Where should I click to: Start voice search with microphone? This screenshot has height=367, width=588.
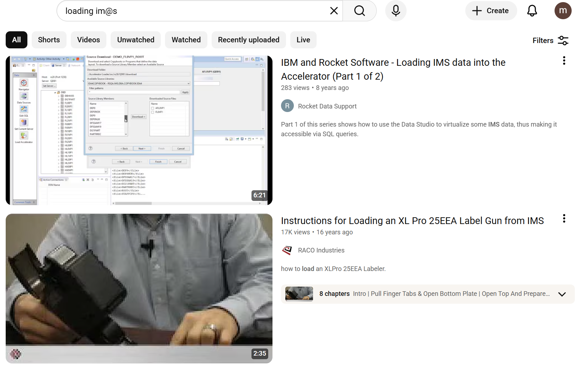point(396,11)
